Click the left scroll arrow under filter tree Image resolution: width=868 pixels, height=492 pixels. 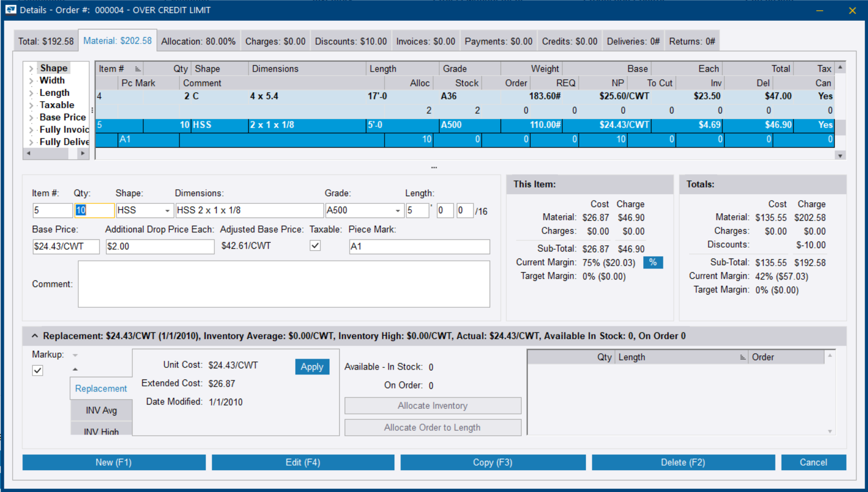(x=28, y=154)
